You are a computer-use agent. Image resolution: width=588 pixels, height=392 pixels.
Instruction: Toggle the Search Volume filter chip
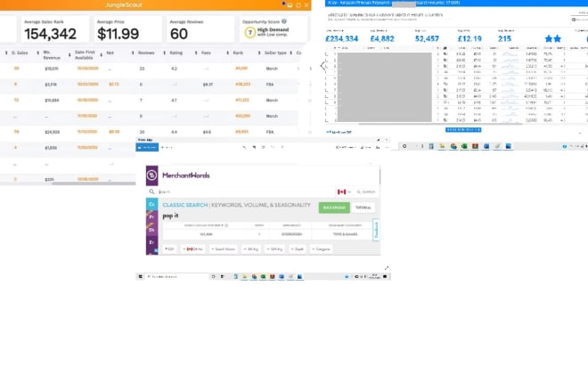pyautogui.click(x=223, y=249)
